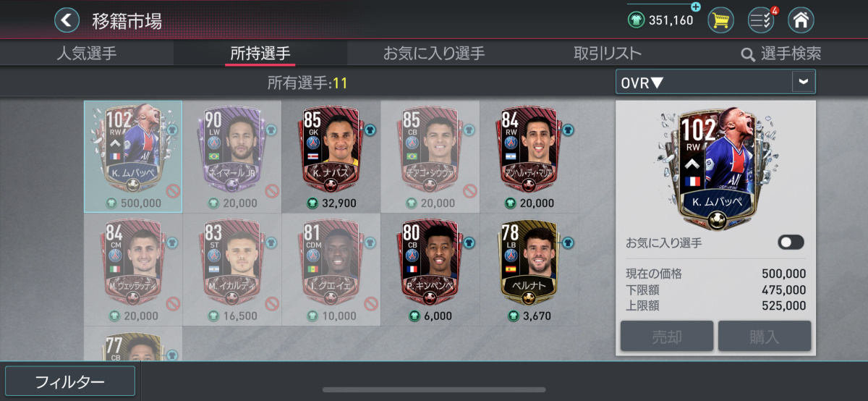The height and width of the screenshot is (401, 868).
Task: Tap the back arrow icon
Action: 67,20
